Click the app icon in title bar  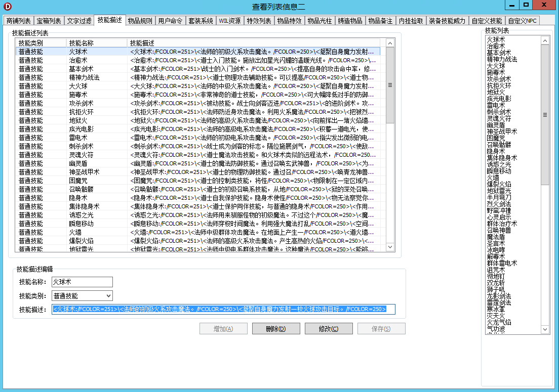point(8,6)
